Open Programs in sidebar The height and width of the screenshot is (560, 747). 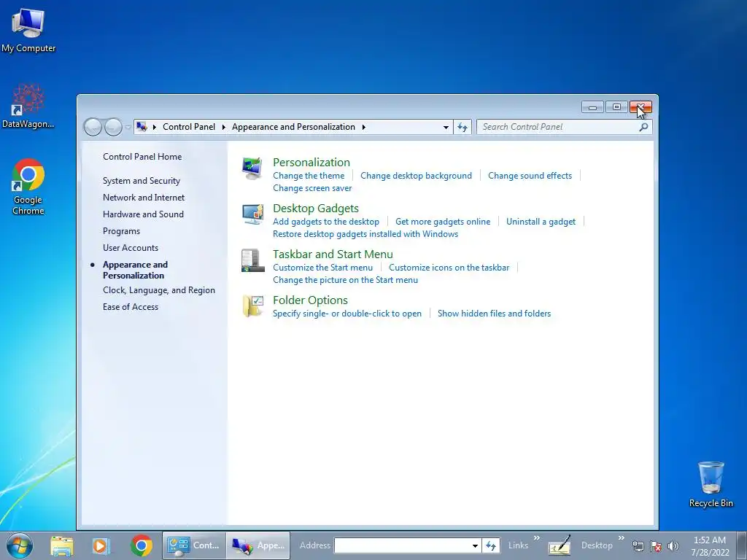(x=122, y=231)
